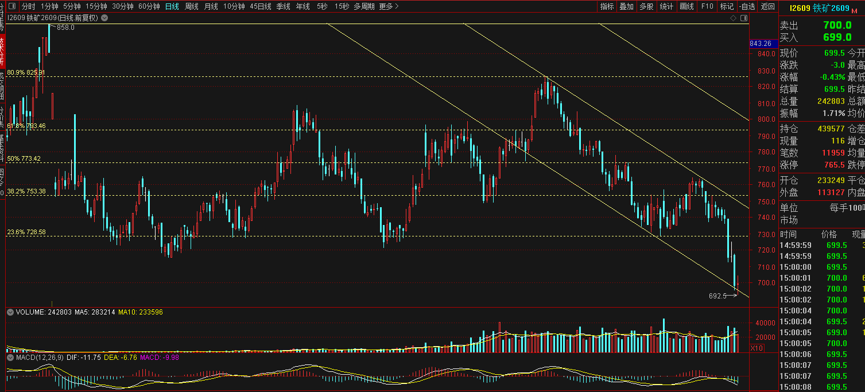
Task: Click the 标记 mark button
Action: 727,7
